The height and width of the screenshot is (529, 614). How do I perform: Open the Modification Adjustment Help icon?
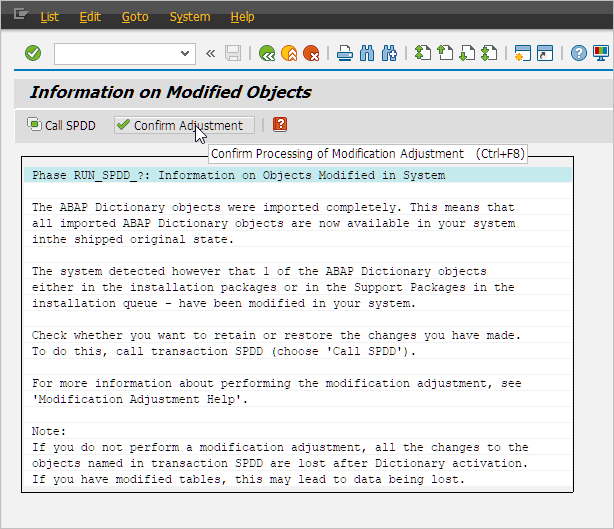[280, 125]
